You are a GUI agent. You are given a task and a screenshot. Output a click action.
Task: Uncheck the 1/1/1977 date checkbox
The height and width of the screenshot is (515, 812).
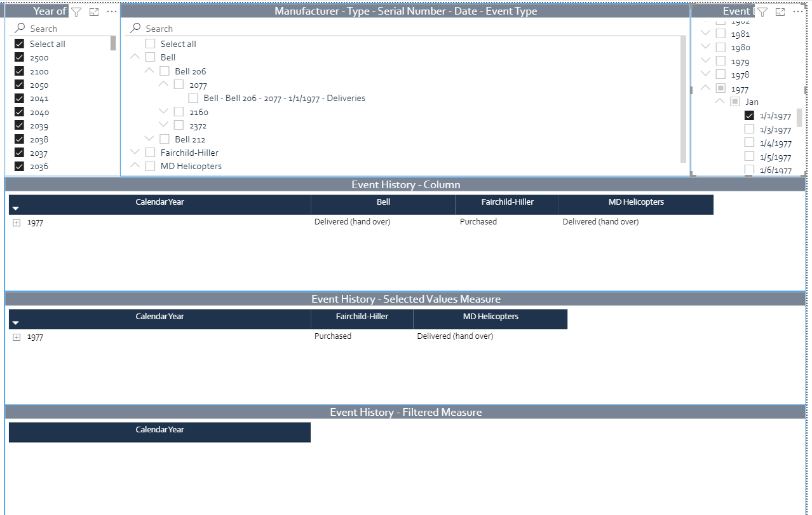(x=749, y=116)
